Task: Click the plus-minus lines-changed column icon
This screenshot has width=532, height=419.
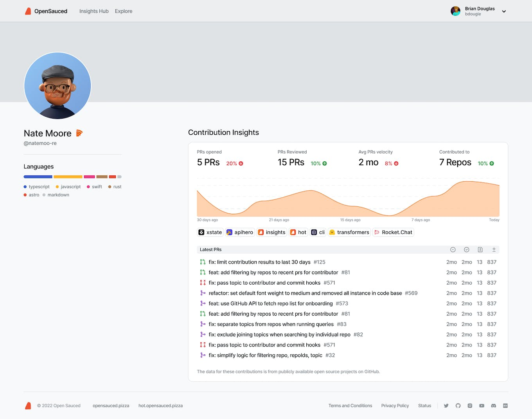Action: (494, 249)
